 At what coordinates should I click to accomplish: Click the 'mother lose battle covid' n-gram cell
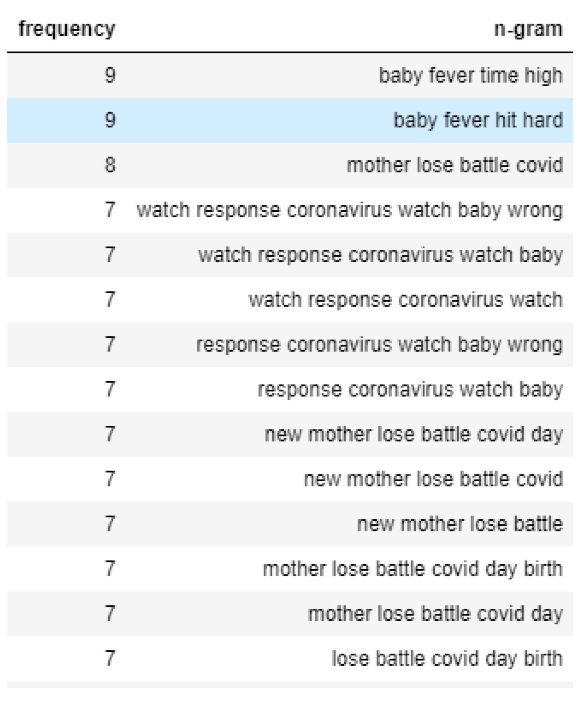coord(454,165)
